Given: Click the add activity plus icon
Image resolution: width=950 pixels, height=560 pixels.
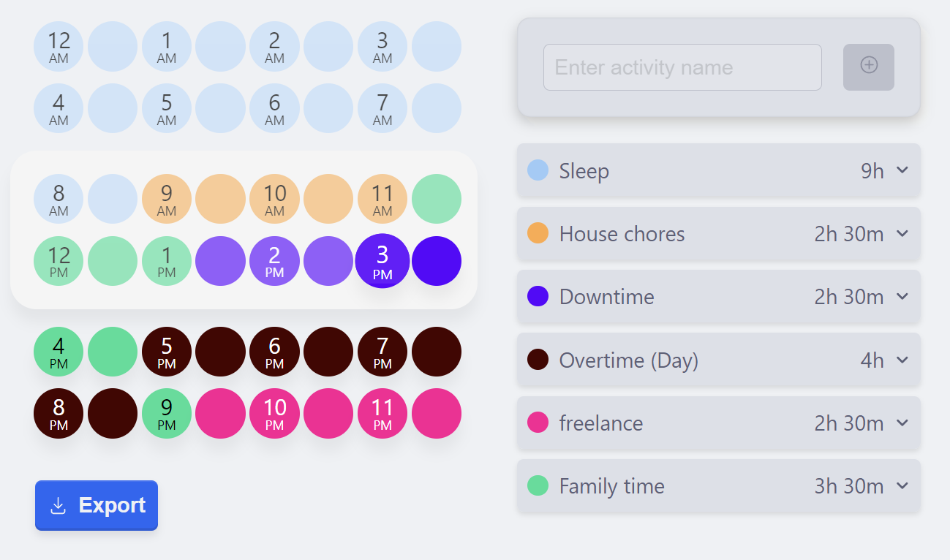Looking at the screenshot, I should coord(868,67).
